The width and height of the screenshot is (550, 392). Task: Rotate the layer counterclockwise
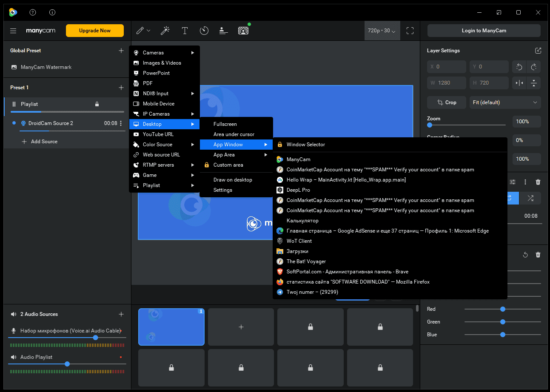(519, 67)
